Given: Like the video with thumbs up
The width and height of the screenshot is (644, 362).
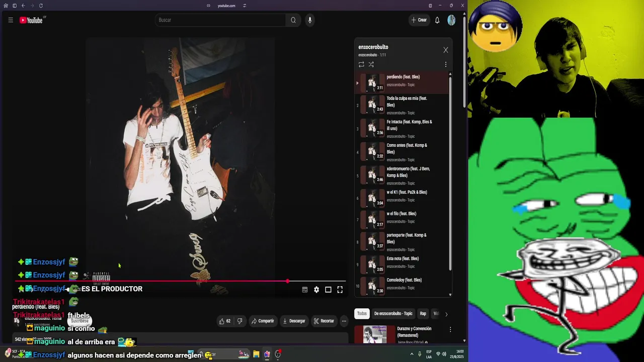Looking at the screenshot, I should click(224, 321).
